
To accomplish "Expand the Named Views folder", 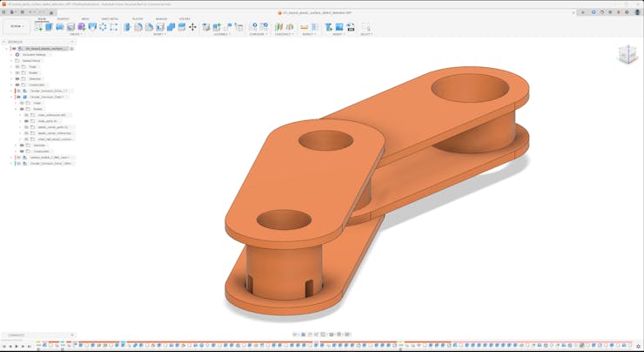I will (x=10, y=60).
